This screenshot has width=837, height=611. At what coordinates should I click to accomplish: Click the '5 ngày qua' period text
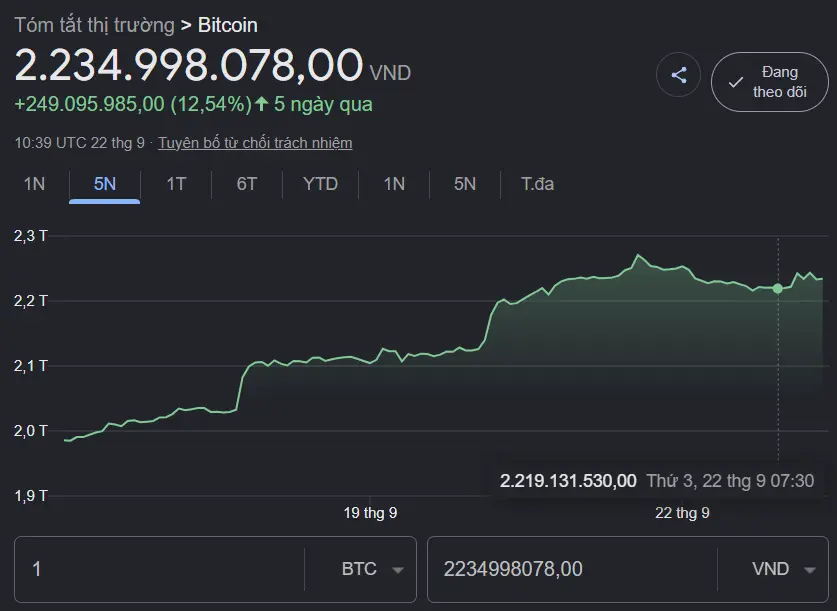[x=323, y=104]
